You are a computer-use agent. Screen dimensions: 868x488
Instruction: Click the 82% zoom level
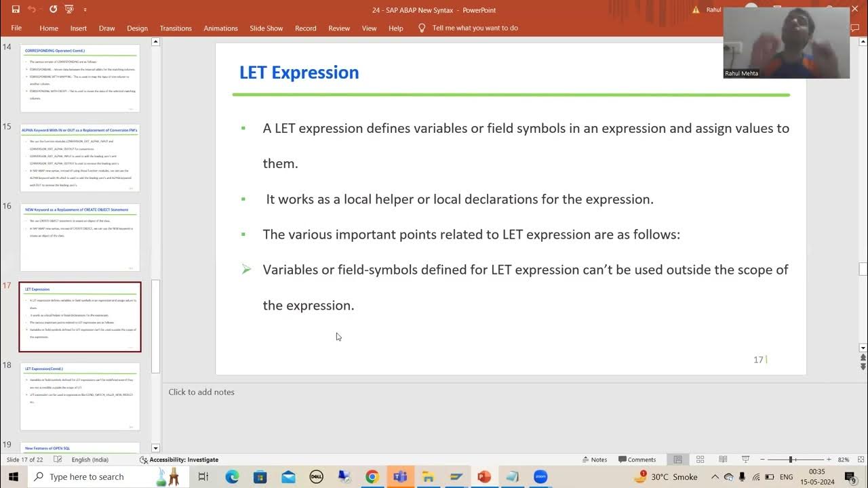pos(843,460)
